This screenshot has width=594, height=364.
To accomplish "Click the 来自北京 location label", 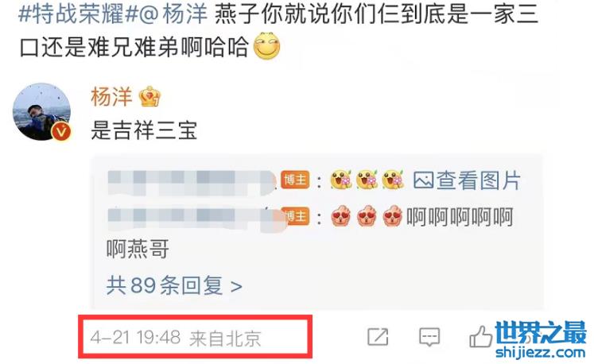I will pos(225,338).
